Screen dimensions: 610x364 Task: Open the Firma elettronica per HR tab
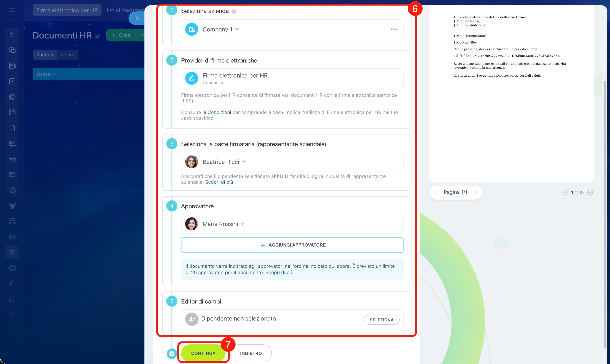(x=67, y=10)
